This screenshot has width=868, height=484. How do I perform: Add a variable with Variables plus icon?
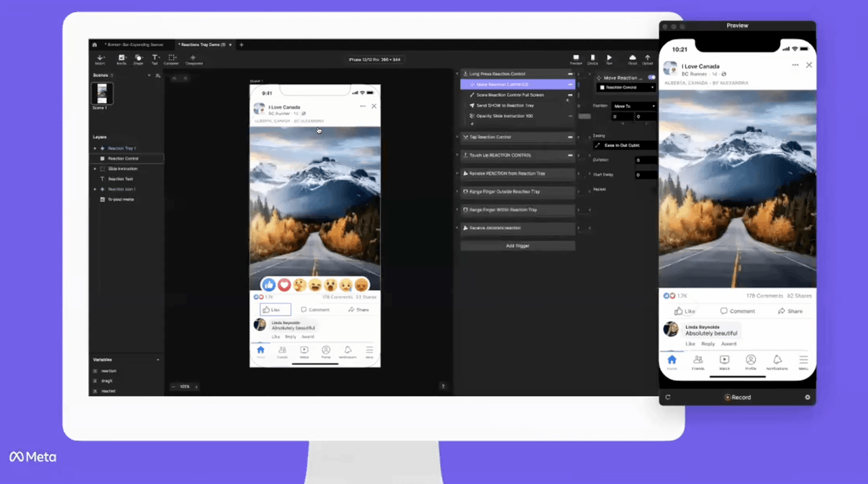click(x=158, y=359)
